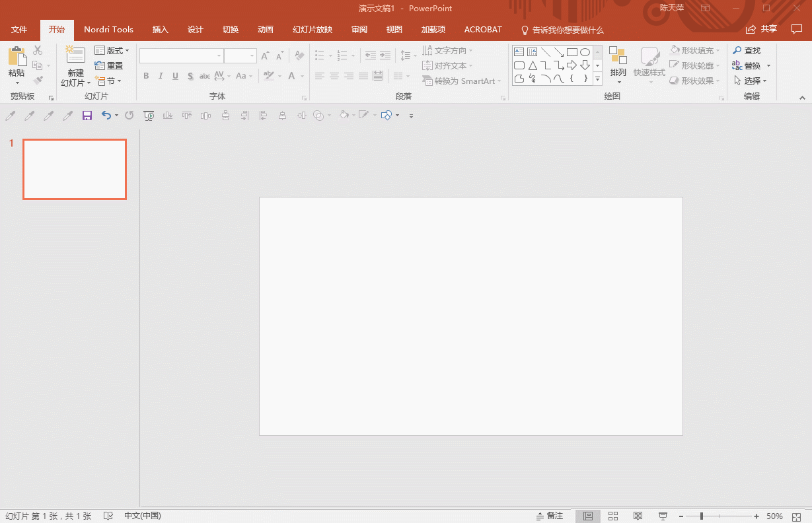Expand the 版式 layout dropdown
This screenshot has height=523, width=812.
coord(112,51)
